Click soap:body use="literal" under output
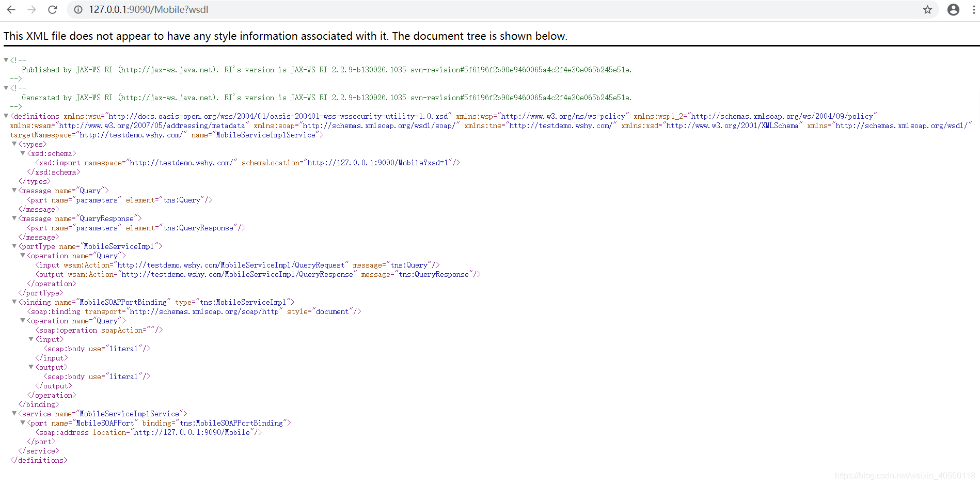Screen dimensions: 980x485 [97, 377]
